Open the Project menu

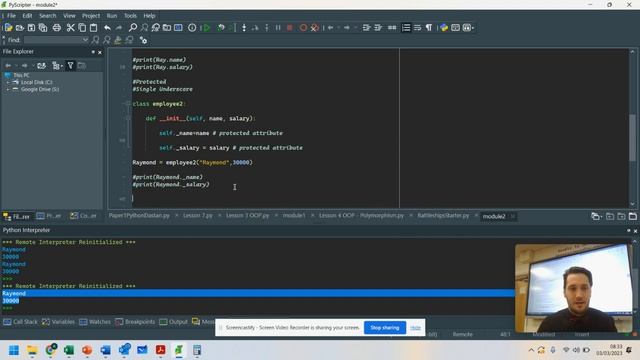click(91, 16)
